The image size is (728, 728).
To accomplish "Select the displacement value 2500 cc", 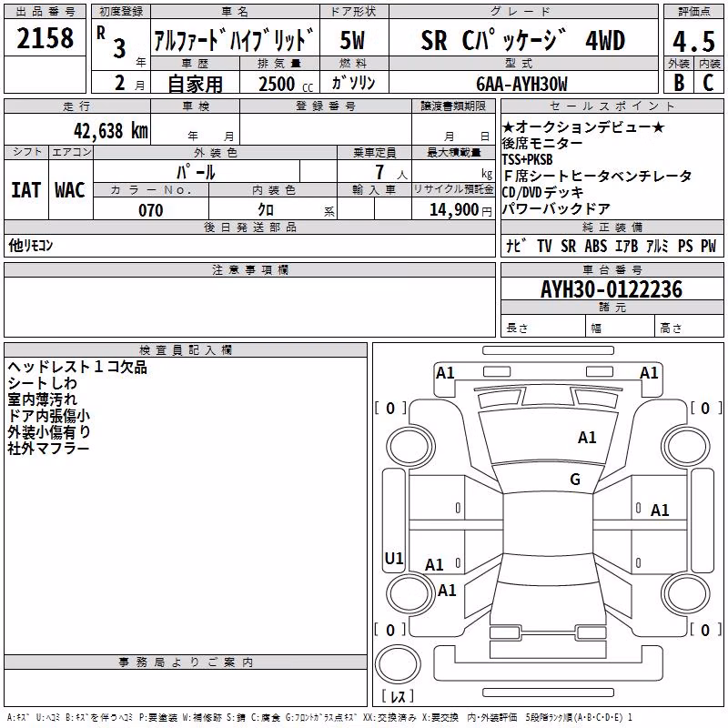I will pyautogui.click(x=286, y=84).
